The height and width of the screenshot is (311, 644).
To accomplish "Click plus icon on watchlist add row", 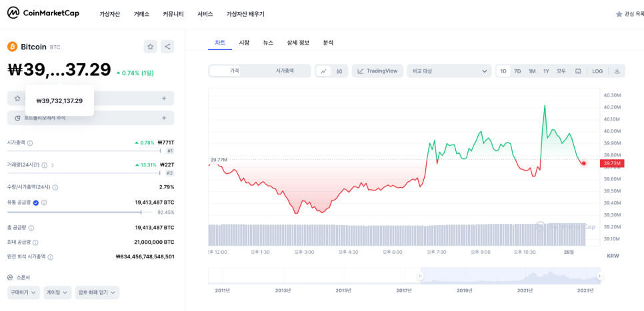I will click(x=164, y=99).
